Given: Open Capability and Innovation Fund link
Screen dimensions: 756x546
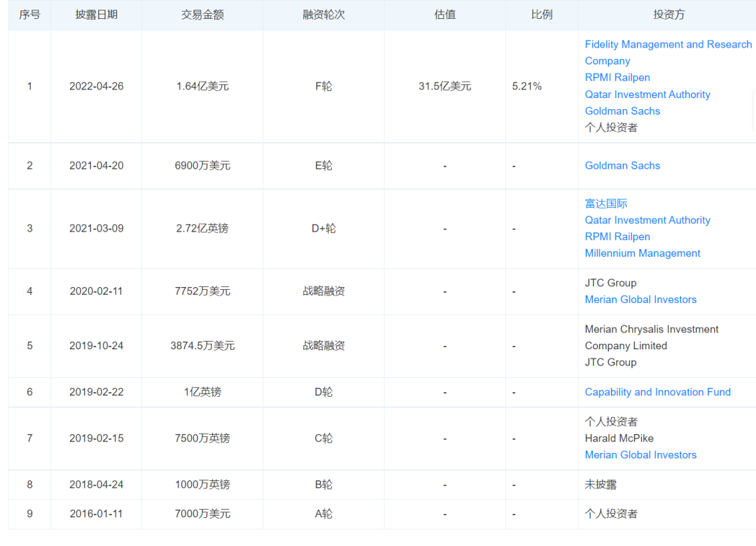Looking at the screenshot, I should (657, 392).
